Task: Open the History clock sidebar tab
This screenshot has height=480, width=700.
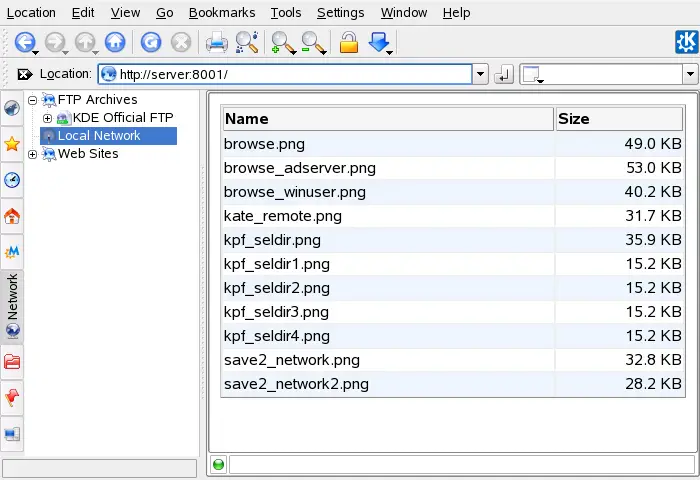Action: coord(12,180)
